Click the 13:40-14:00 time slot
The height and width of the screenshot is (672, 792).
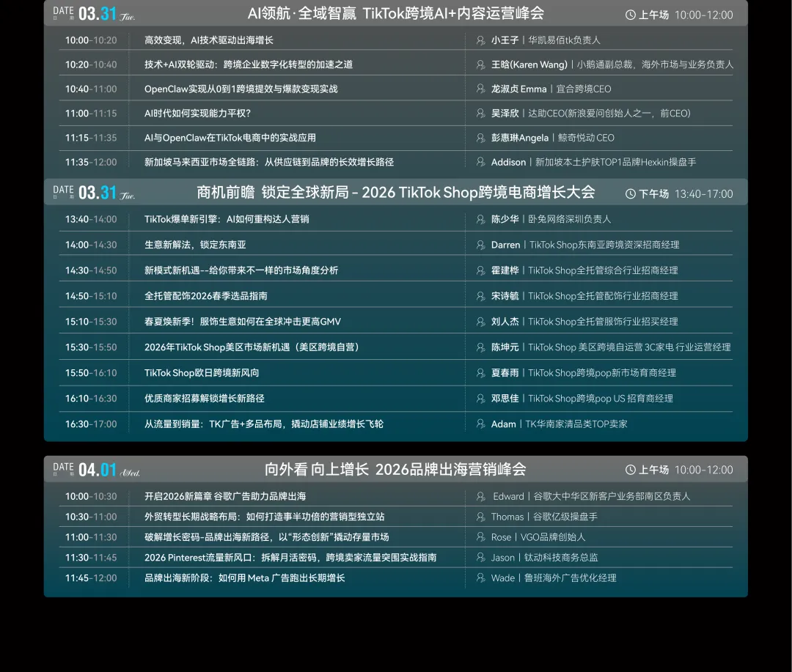coord(91,220)
